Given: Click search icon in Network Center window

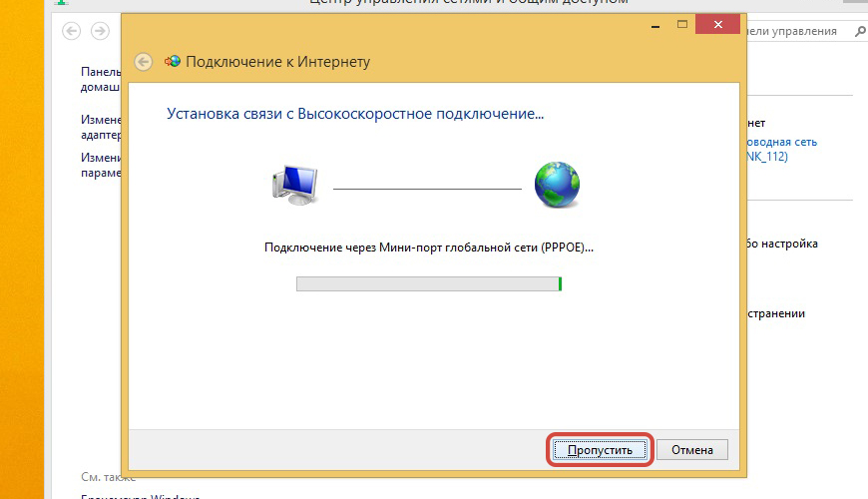Looking at the screenshot, I should click(860, 32).
